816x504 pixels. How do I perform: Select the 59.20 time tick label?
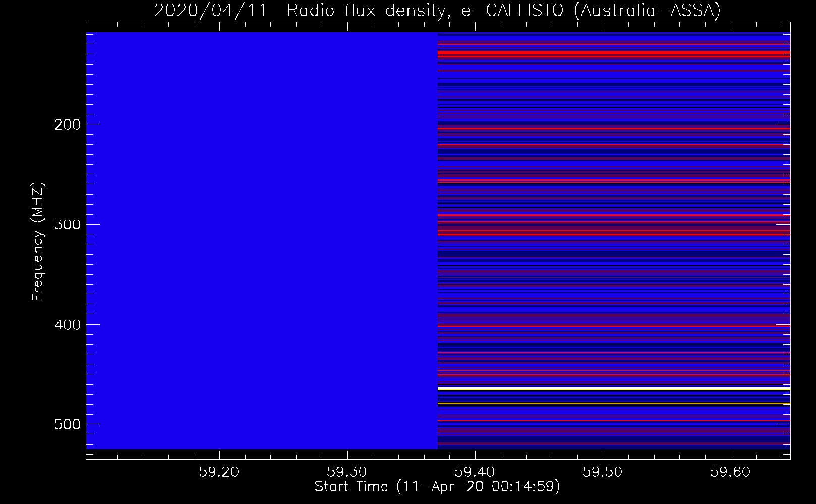click(x=219, y=472)
